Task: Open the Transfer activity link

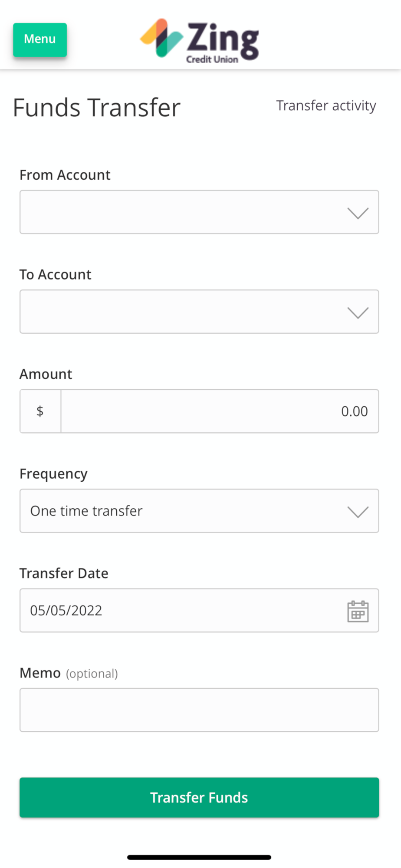Action: coord(326,105)
